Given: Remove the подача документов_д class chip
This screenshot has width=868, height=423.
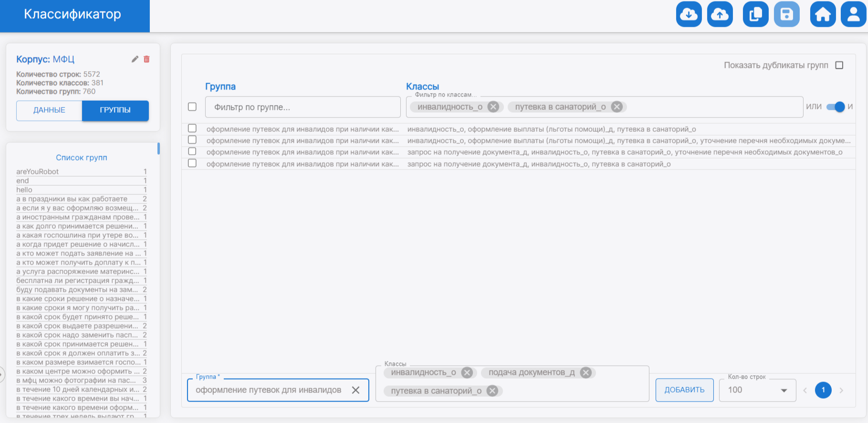Looking at the screenshot, I should click(586, 372).
